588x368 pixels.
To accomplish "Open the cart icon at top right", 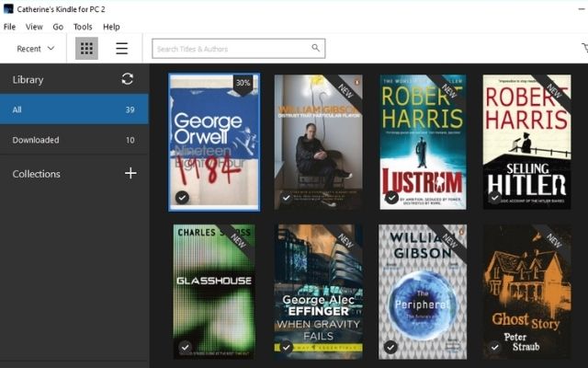I will tap(583, 49).
